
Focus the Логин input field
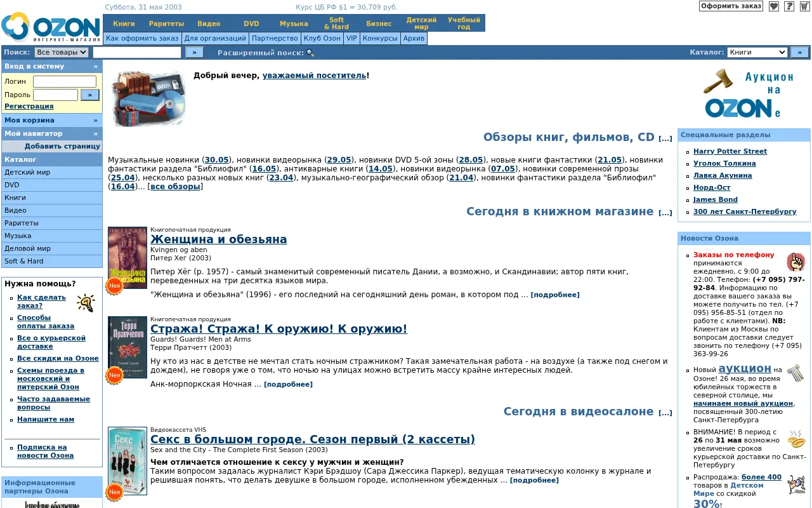(65, 81)
